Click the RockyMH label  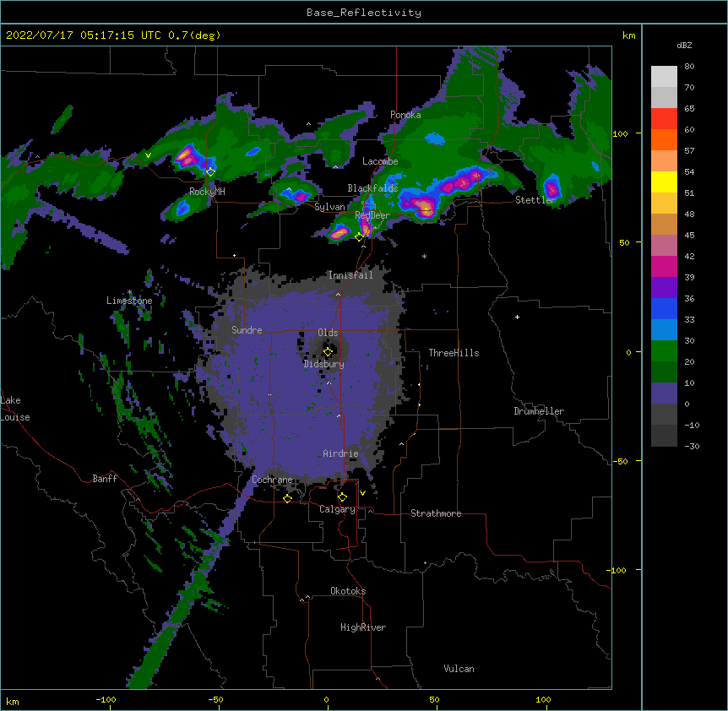pos(207,192)
